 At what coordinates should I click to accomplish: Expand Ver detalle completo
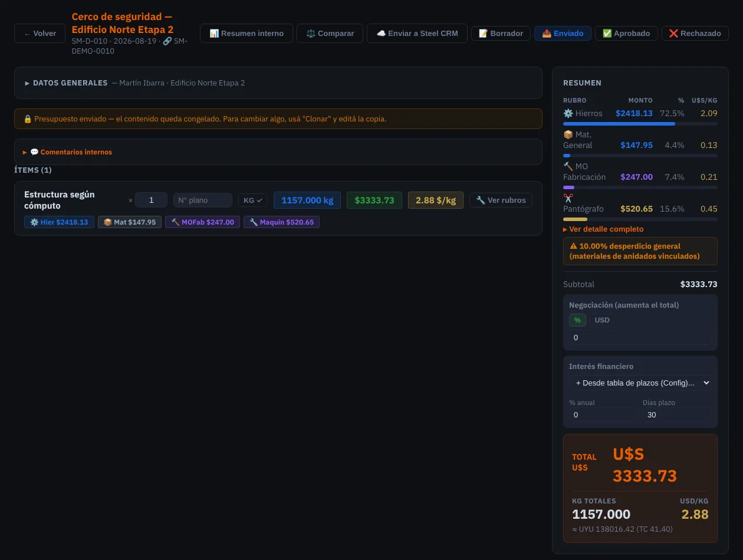tap(603, 229)
